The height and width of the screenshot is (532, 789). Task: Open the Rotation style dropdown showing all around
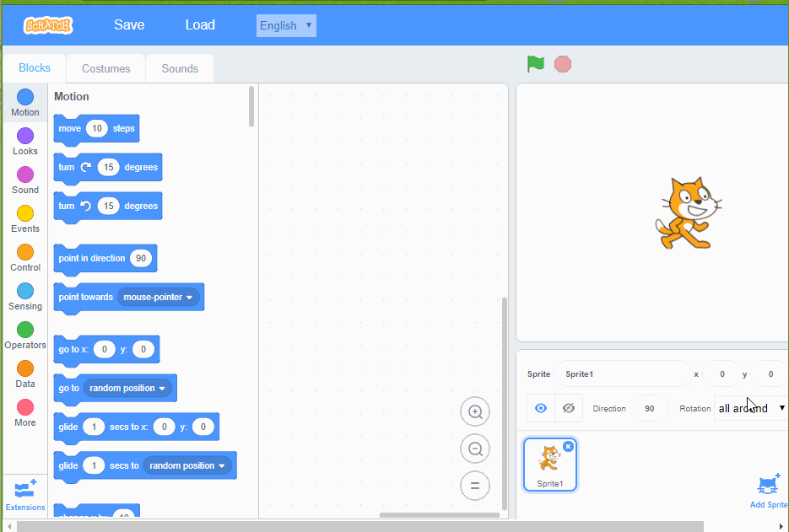pos(749,407)
